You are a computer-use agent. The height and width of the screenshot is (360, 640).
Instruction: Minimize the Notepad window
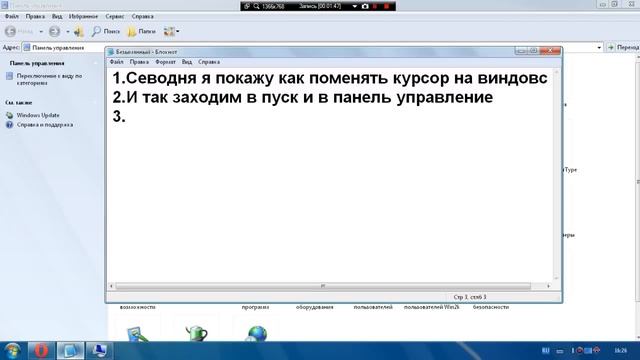[521, 51]
